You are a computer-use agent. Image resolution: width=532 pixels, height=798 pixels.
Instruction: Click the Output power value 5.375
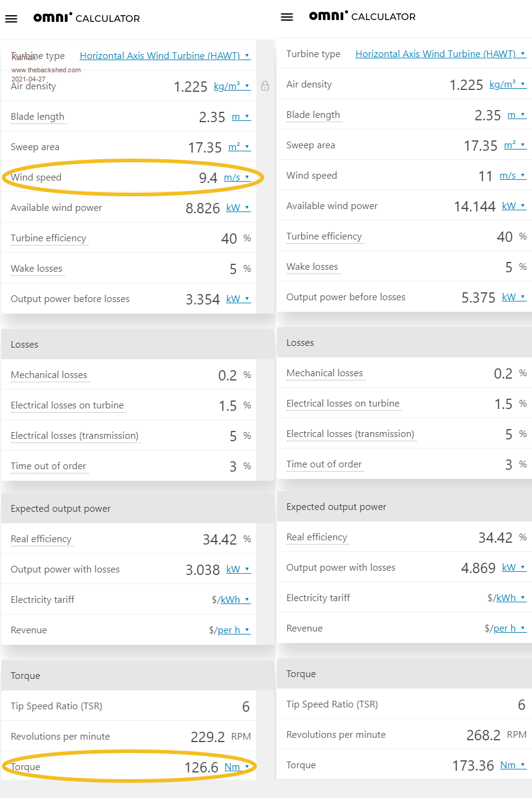pos(479,298)
